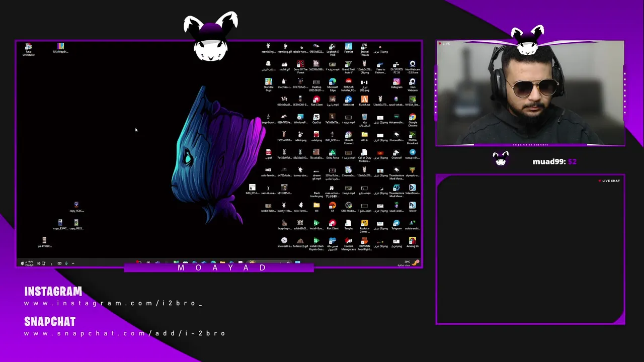This screenshot has height=362, width=644.
Task: Click the streamer webcam feed
Action: point(530,93)
